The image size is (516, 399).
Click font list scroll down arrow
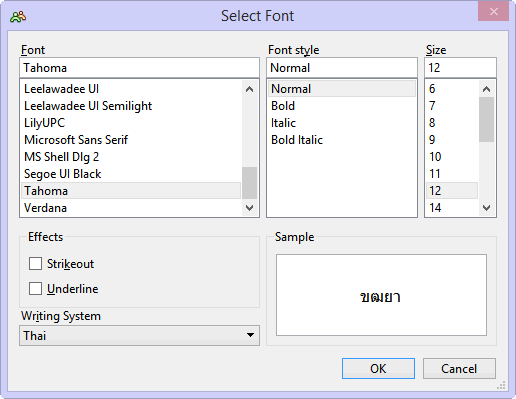[x=249, y=208]
